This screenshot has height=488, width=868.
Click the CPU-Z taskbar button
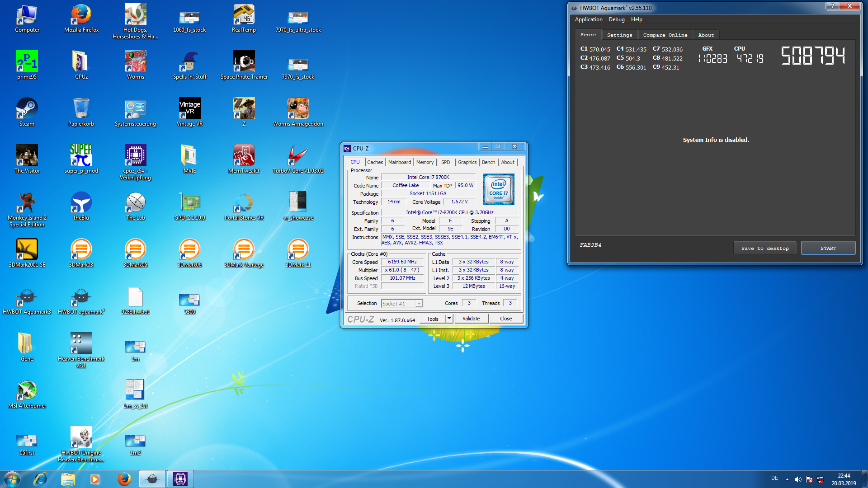click(180, 479)
